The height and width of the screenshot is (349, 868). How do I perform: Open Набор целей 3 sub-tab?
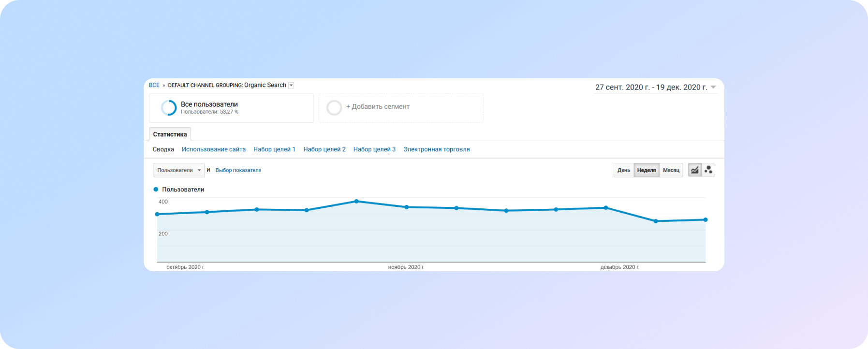pyautogui.click(x=374, y=149)
